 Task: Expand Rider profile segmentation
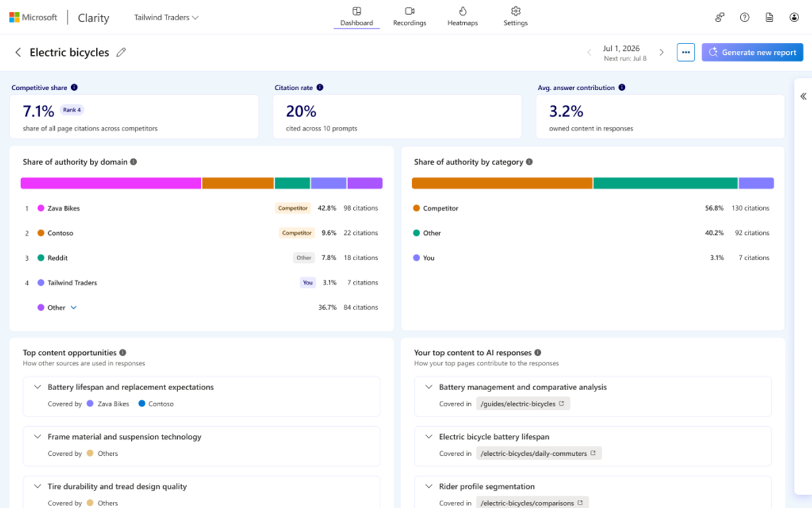click(x=428, y=486)
